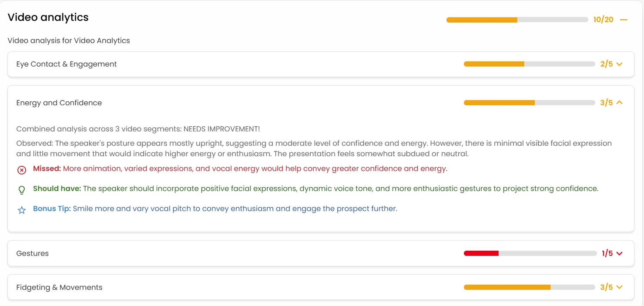Collapse Video analytics with the minus icon
Image resolution: width=644 pixels, height=306 pixels.
[624, 20]
